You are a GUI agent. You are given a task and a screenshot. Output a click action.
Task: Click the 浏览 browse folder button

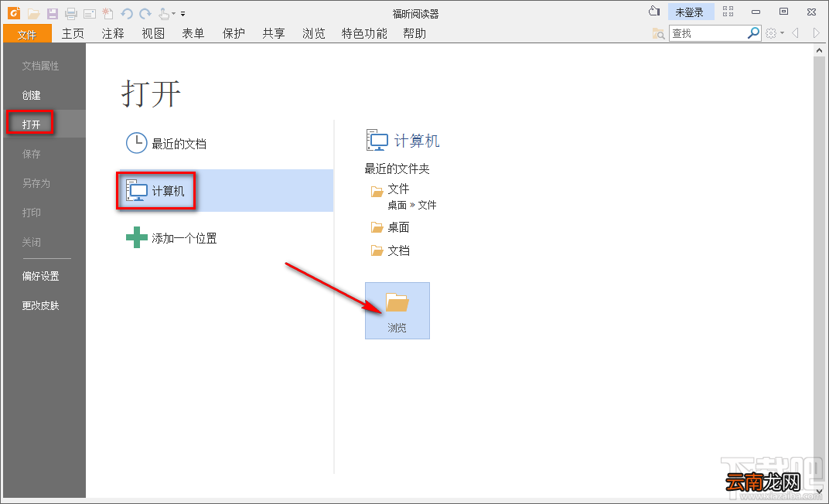click(397, 311)
